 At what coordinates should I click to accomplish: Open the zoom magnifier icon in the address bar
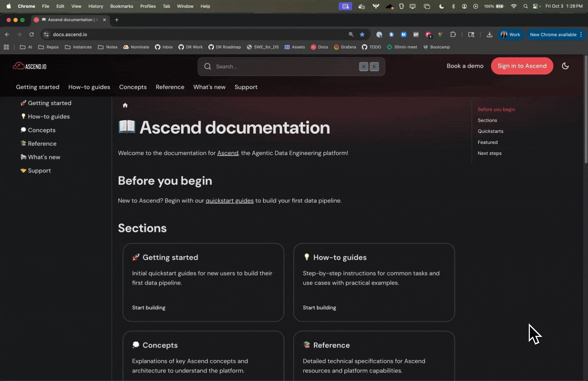(351, 34)
